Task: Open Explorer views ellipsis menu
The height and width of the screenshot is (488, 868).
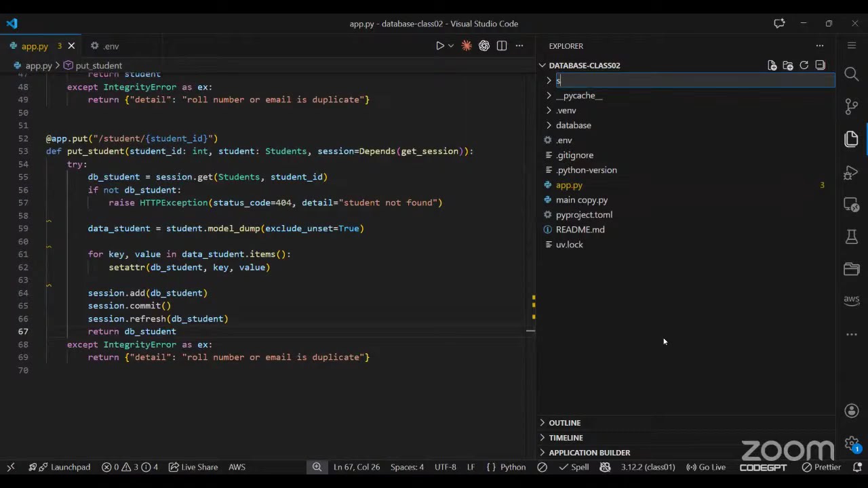Action: (x=820, y=46)
